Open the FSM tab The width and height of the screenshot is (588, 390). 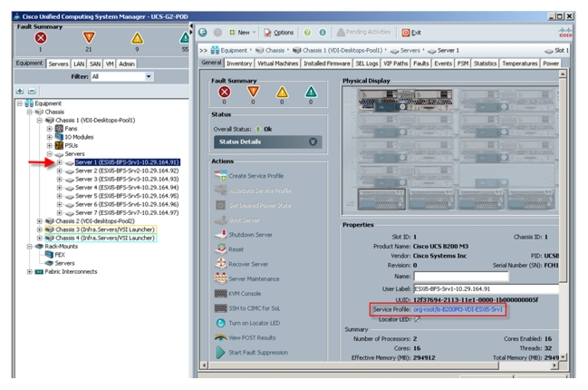tap(463, 63)
